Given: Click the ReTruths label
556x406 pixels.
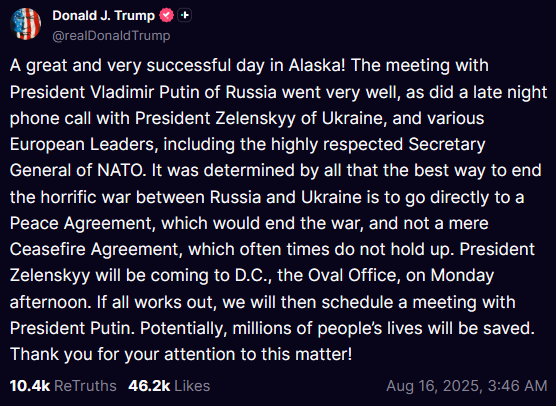Looking at the screenshot, I should point(85,386).
